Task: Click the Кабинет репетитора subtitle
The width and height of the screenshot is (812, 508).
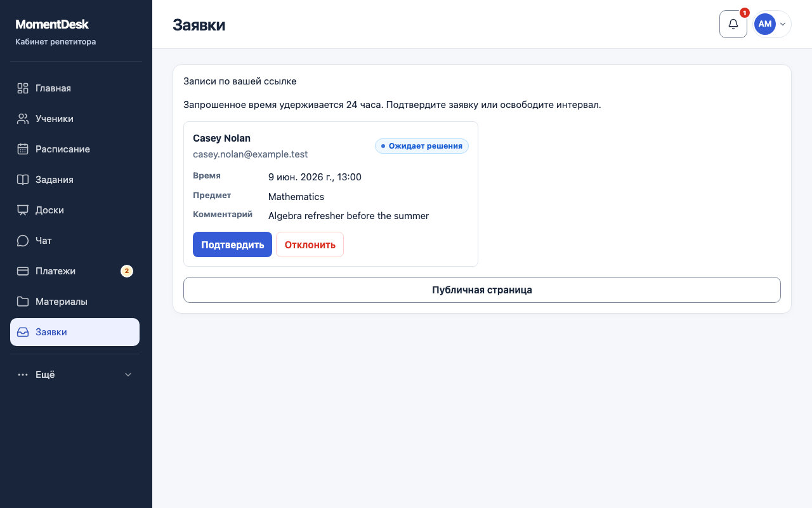Action: click(56, 42)
